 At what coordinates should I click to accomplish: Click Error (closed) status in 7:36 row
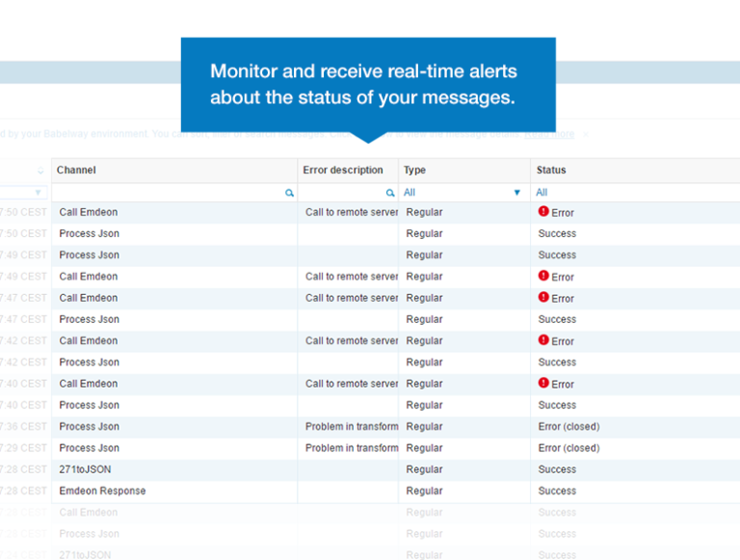pyautogui.click(x=568, y=426)
